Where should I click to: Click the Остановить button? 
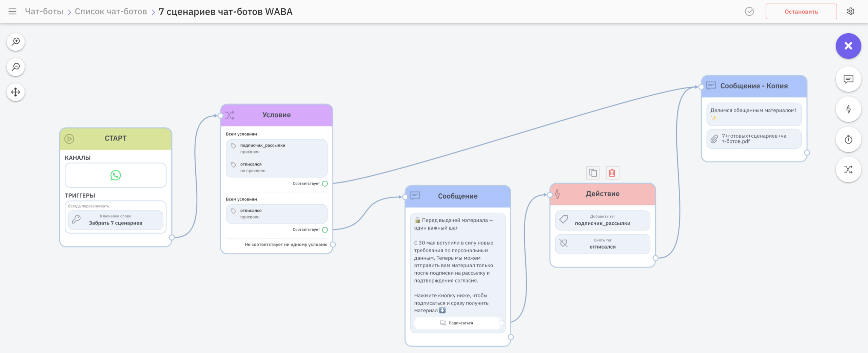click(x=801, y=12)
